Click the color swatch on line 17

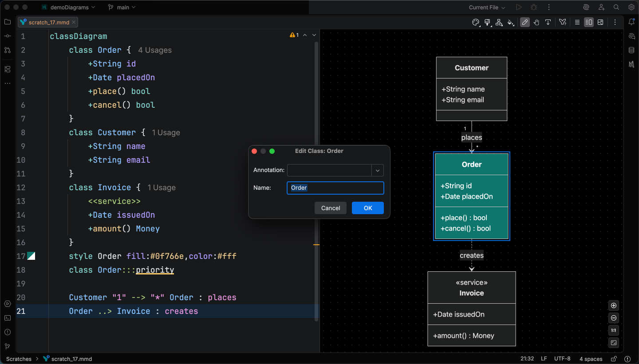[x=31, y=256]
